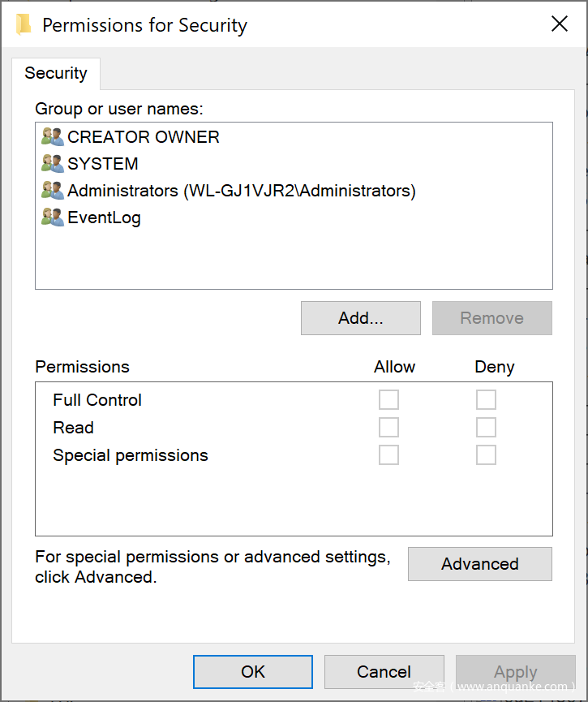Check Allow for Special permissions
Screen dimensions: 588x702
[389, 455]
